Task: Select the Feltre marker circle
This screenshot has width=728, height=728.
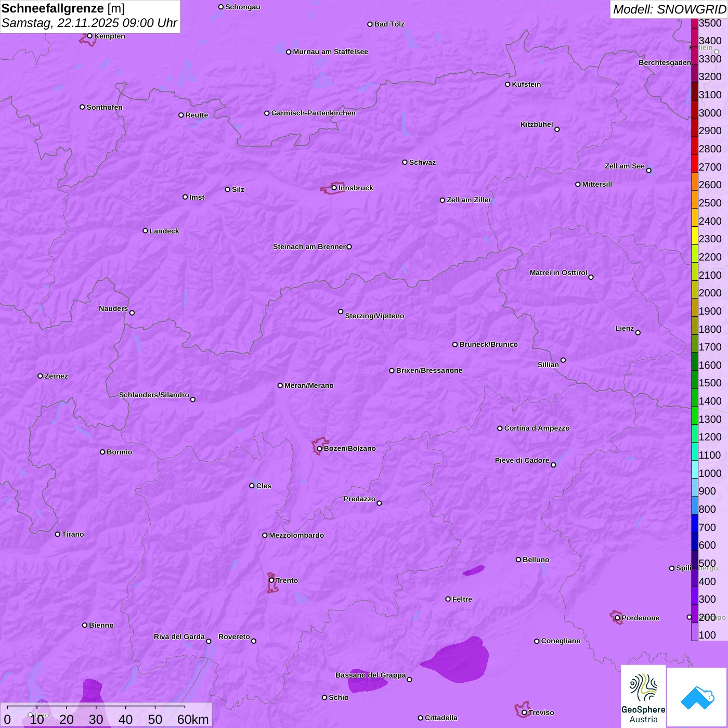Action: point(448,599)
